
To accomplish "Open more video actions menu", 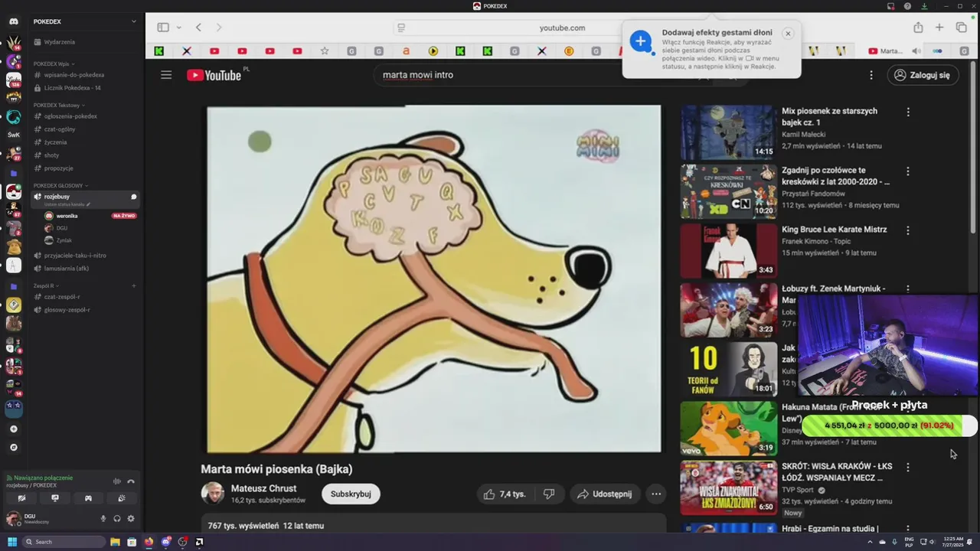I will [x=656, y=494].
